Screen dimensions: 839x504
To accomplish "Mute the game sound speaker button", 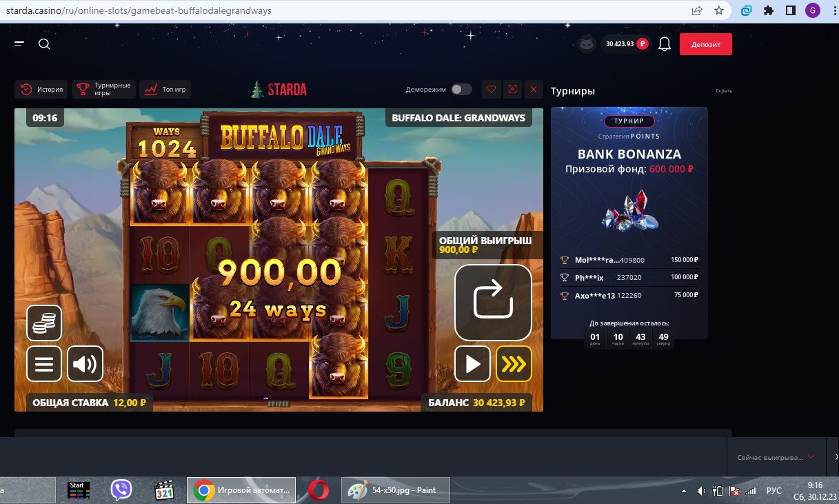I will [85, 363].
